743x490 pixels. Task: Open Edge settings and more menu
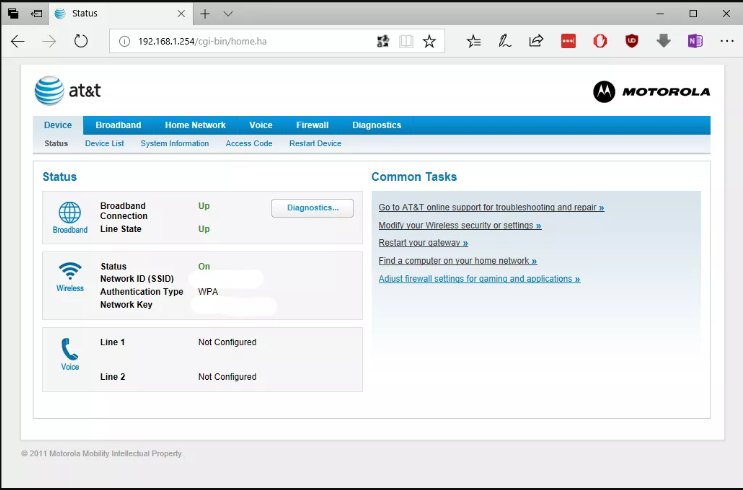point(727,42)
